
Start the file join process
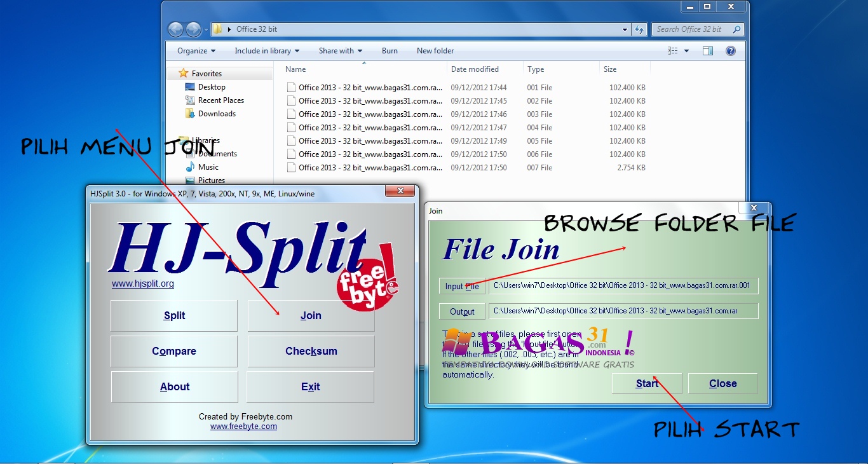pos(647,383)
